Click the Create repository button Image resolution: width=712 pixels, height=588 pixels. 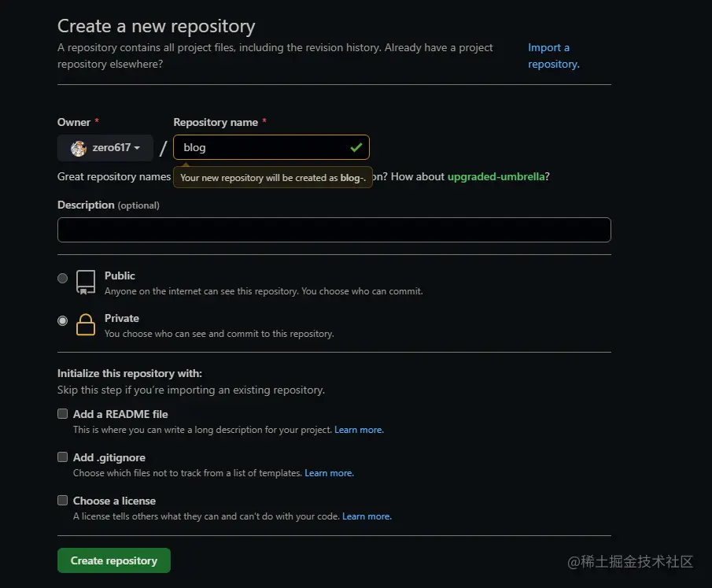[114, 560]
